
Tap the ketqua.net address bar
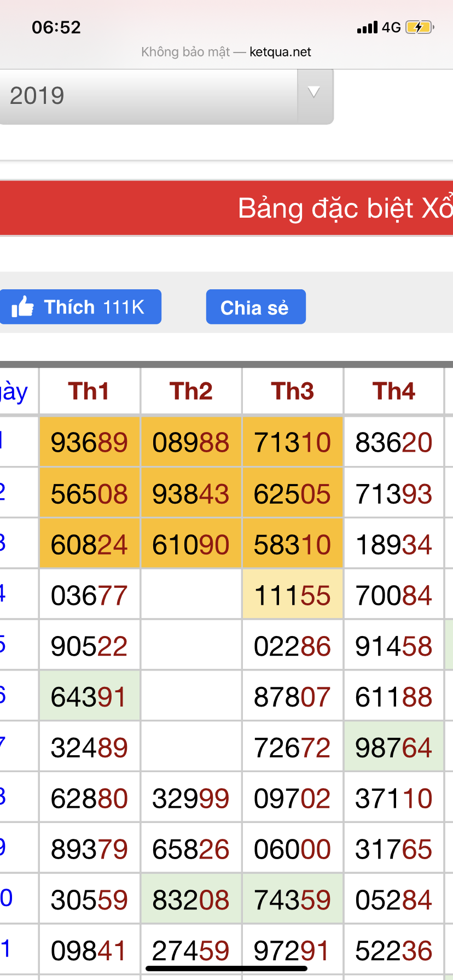coord(226,52)
